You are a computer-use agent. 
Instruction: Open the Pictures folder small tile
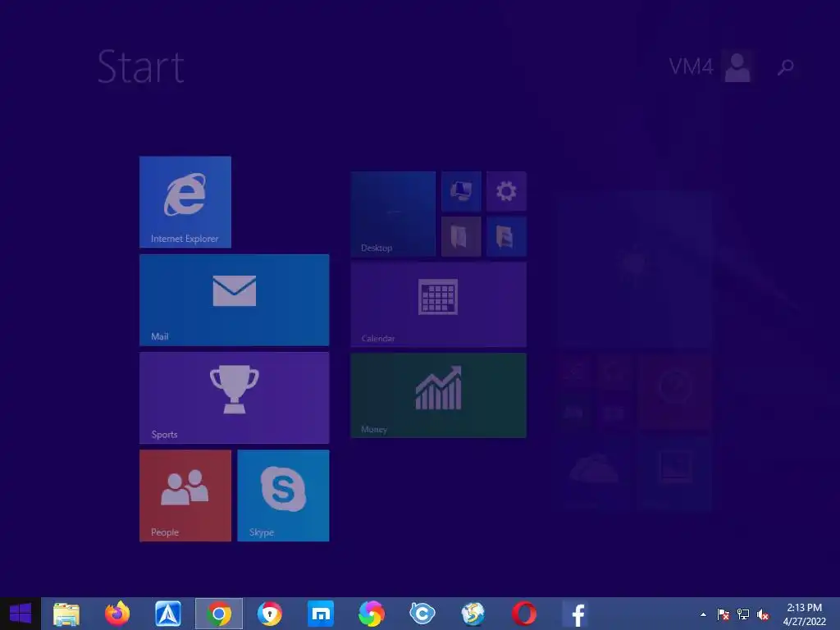click(507, 236)
